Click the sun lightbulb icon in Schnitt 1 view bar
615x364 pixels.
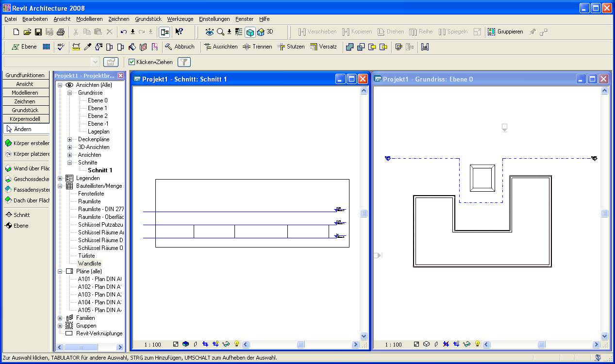pos(237,344)
